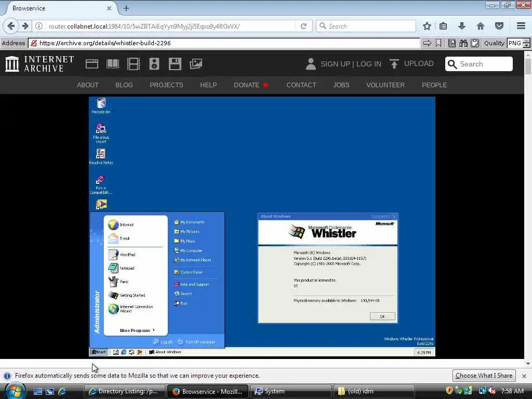The width and height of the screenshot is (532, 399).
Task: Click Show Desktop quick launch icon
Action: pos(37,392)
